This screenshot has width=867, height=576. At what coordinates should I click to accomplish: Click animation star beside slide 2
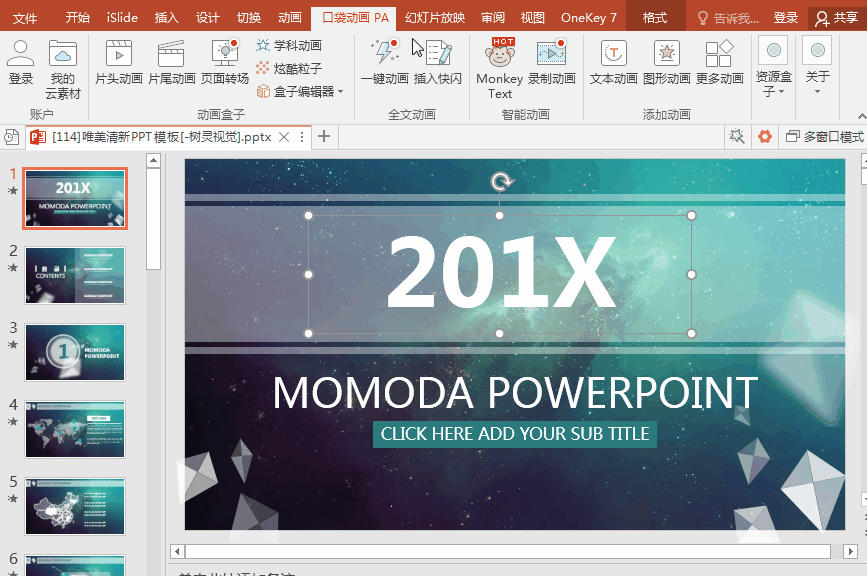13,268
